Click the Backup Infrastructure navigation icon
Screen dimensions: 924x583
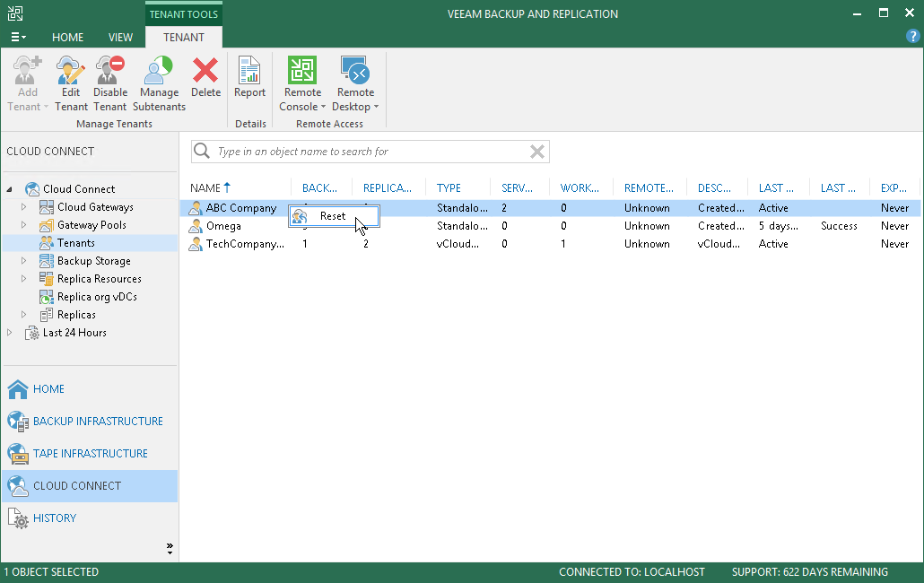coord(18,421)
